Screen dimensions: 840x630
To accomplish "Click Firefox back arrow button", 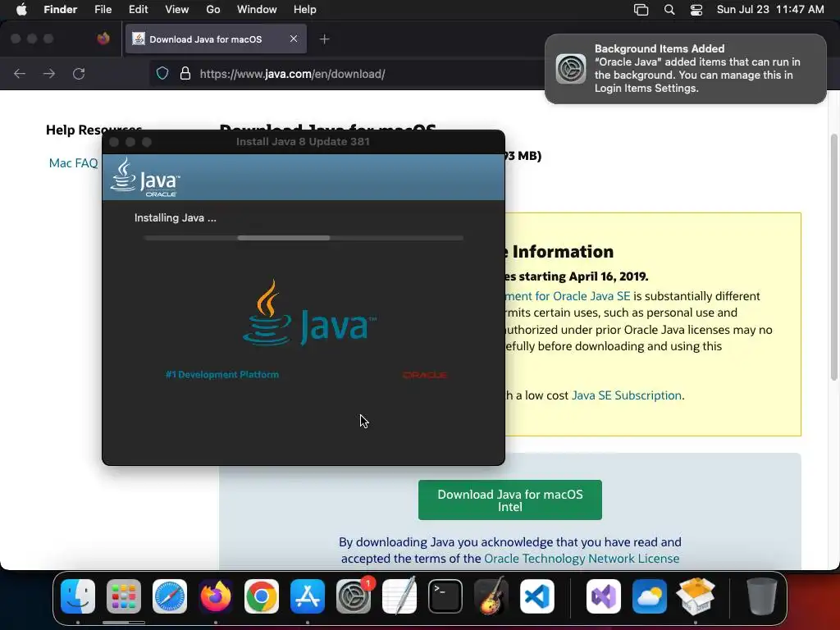I will 20,73.
